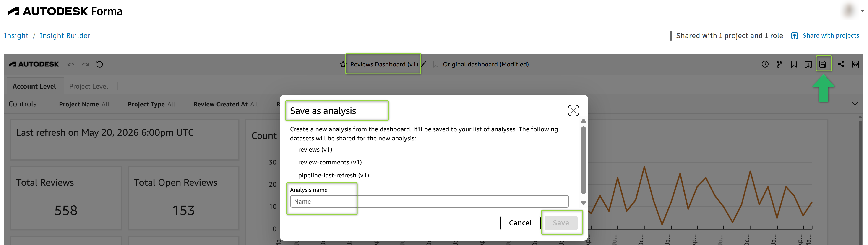Click the Save button in dialog
The height and width of the screenshot is (245, 868).
pyautogui.click(x=561, y=223)
